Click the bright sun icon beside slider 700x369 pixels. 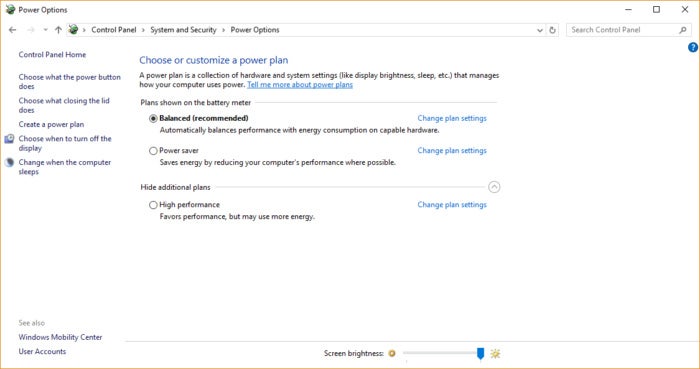pos(495,354)
